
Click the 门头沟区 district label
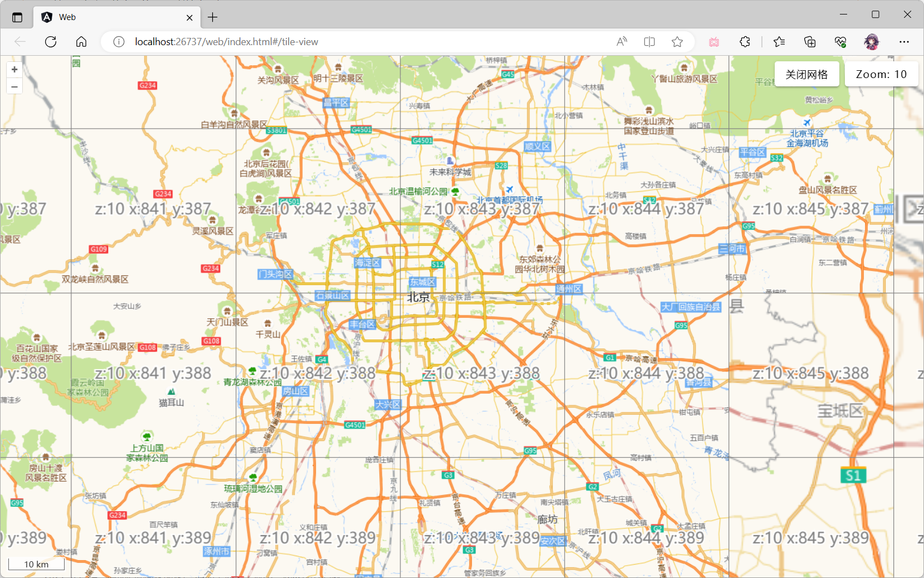coord(275,274)
